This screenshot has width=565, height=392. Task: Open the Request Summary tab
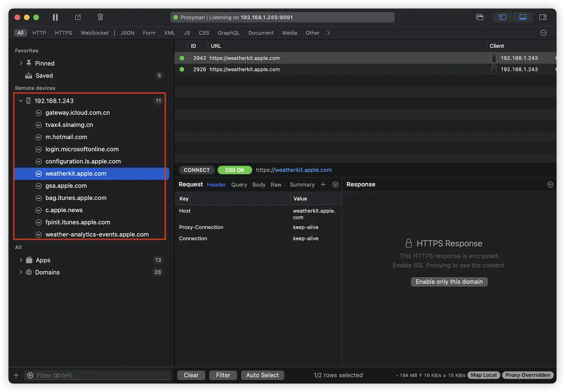pyautogui.click(x=302, y=185)
